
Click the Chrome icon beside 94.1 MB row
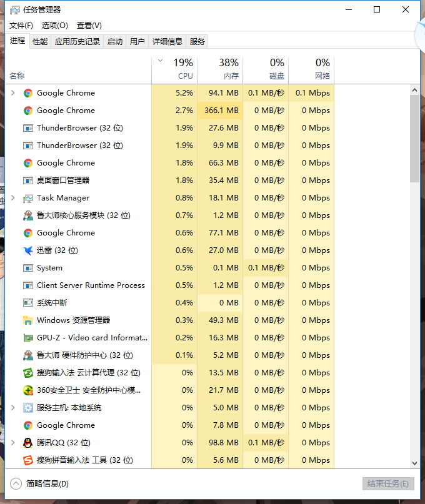(x=28, y=93)
